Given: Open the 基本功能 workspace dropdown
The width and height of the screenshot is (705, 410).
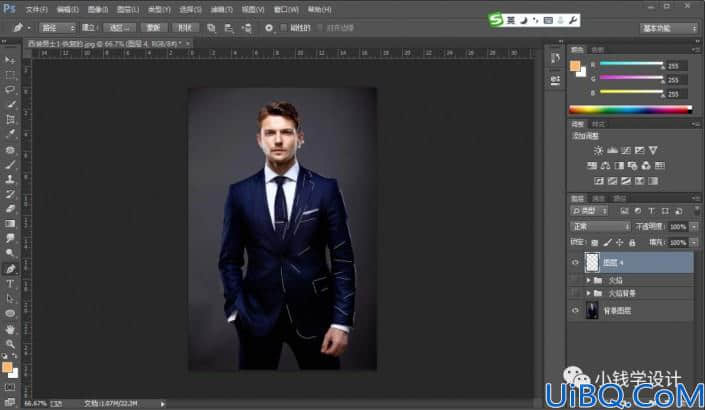Looking at the screenshot, I should point(669,28).
